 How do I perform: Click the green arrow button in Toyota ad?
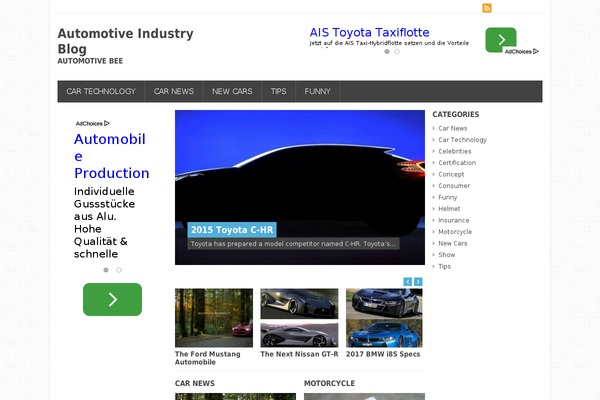[501, 40]
